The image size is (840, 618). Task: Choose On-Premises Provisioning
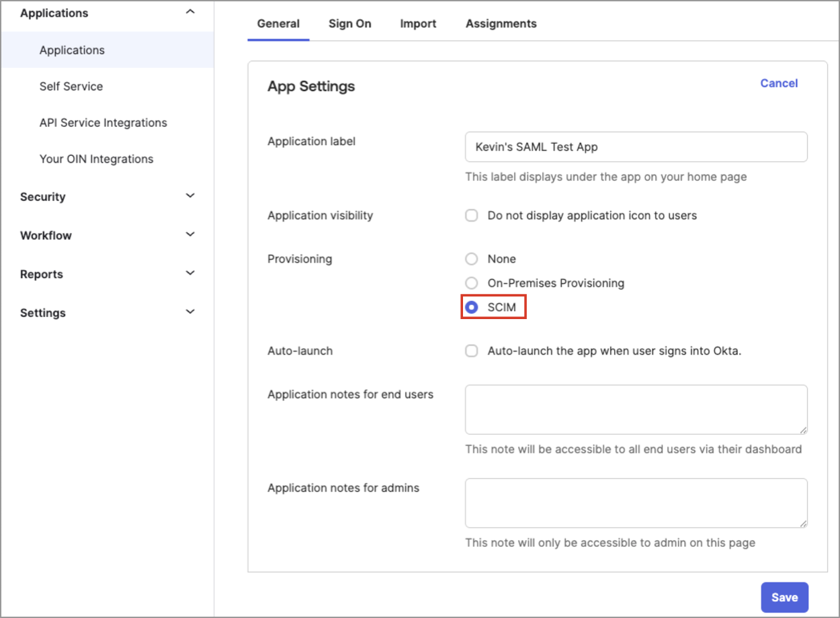(x=471, y=283)
